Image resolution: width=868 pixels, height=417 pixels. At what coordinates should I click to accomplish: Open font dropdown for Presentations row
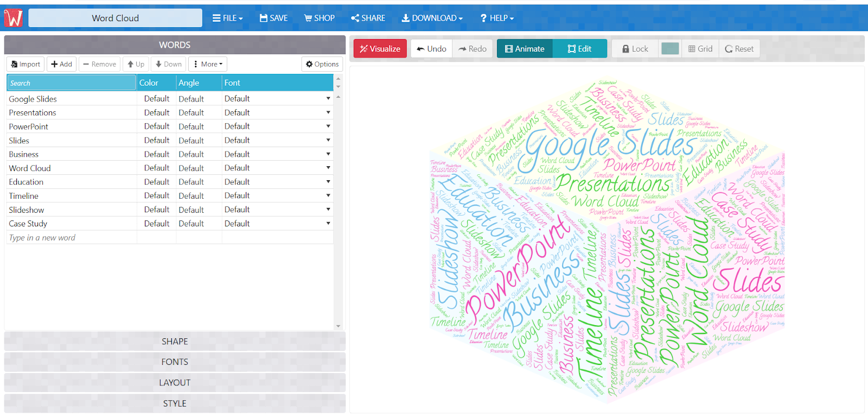pyautogui.click(x=328, y=112)
